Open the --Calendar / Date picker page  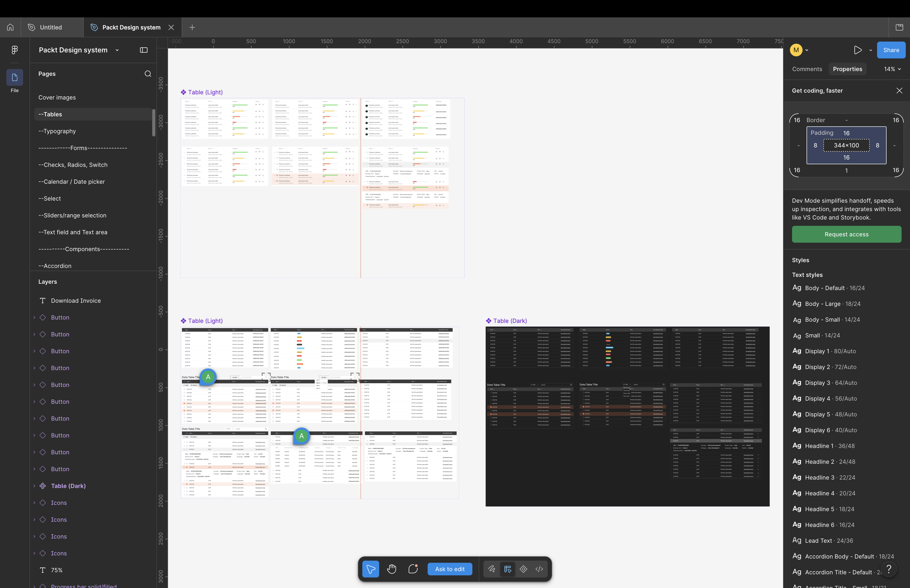click(x=71, y=181)
